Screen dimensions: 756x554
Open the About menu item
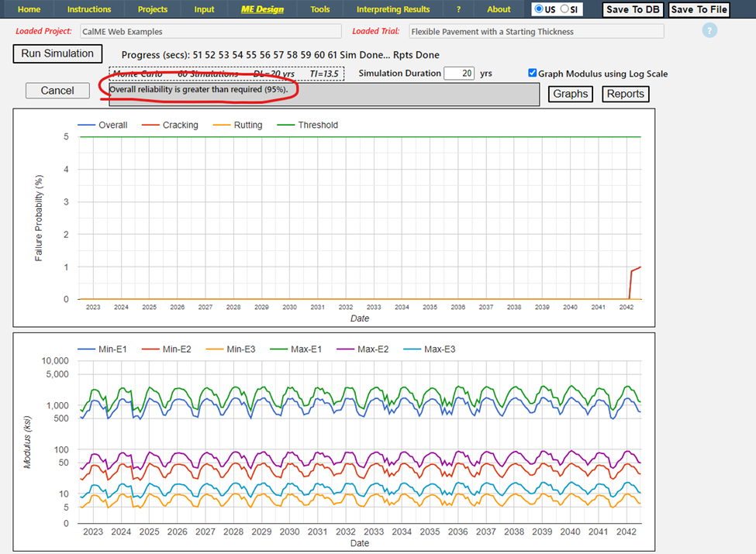tap(499, 9)
